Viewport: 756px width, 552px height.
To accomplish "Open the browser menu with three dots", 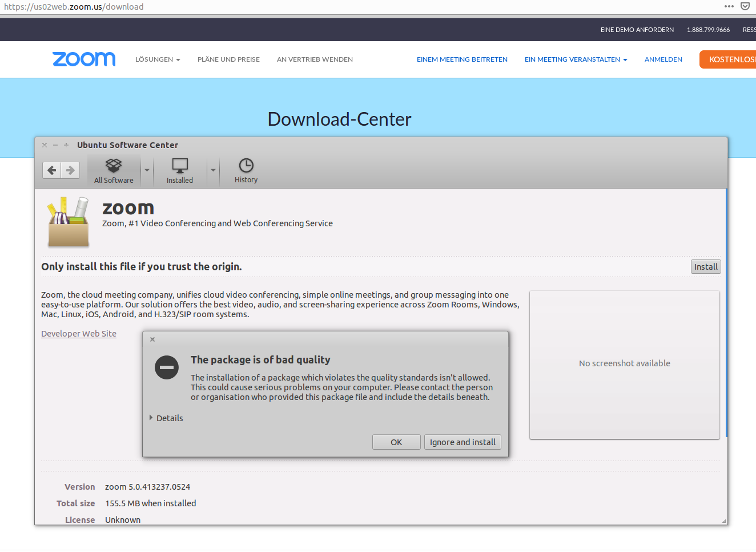I will (729, 6).
